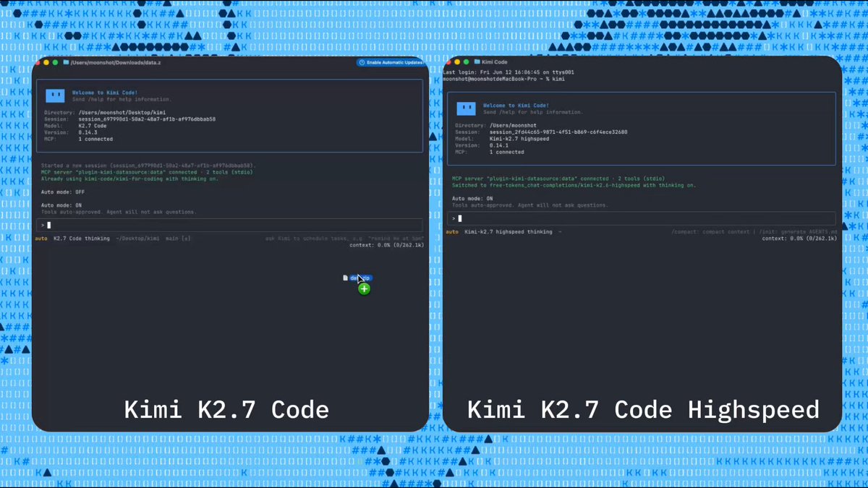
Task: Click 'Tools auto-approved' line in right terminal
Action: [530, 205]
